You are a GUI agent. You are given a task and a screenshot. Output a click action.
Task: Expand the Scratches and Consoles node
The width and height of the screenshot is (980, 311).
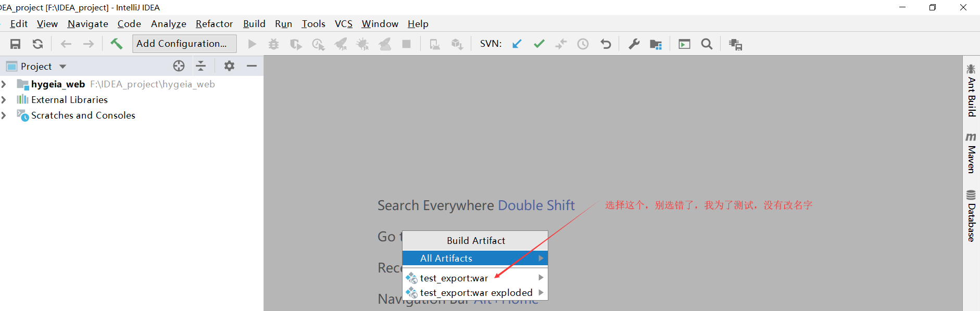(4, 115)
